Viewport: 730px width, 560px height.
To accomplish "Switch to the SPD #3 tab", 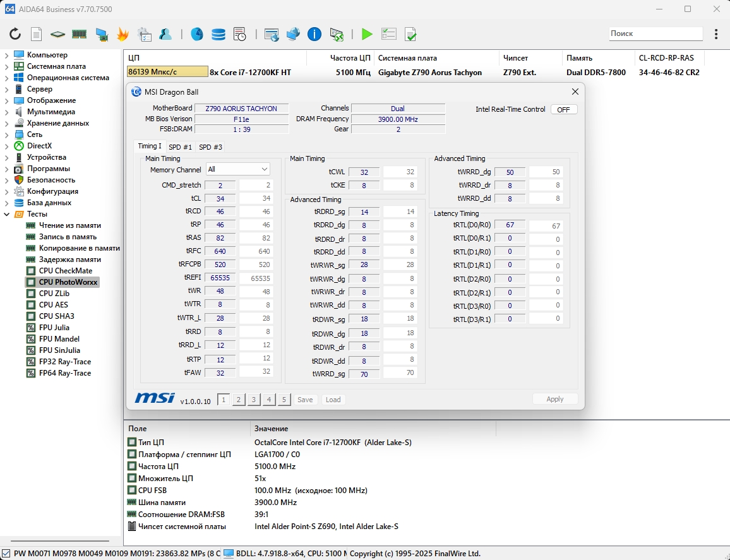I will click(210, 147).
